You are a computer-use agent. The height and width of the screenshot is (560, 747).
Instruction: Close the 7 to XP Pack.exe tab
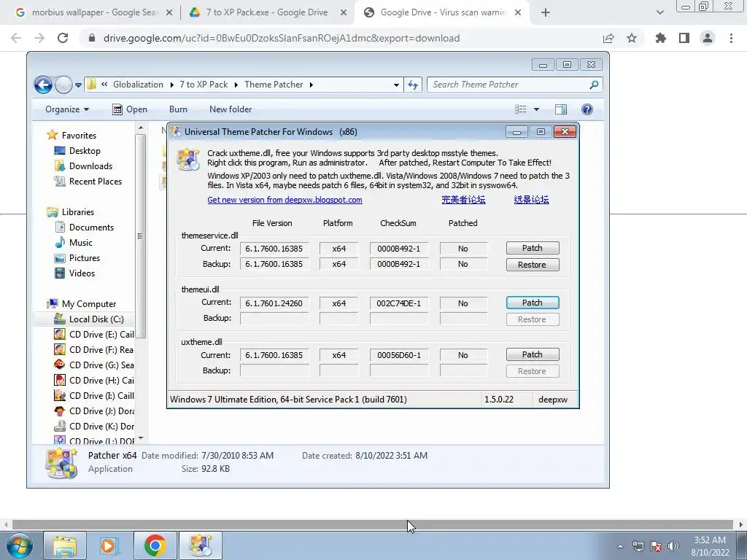coord(344,13)
